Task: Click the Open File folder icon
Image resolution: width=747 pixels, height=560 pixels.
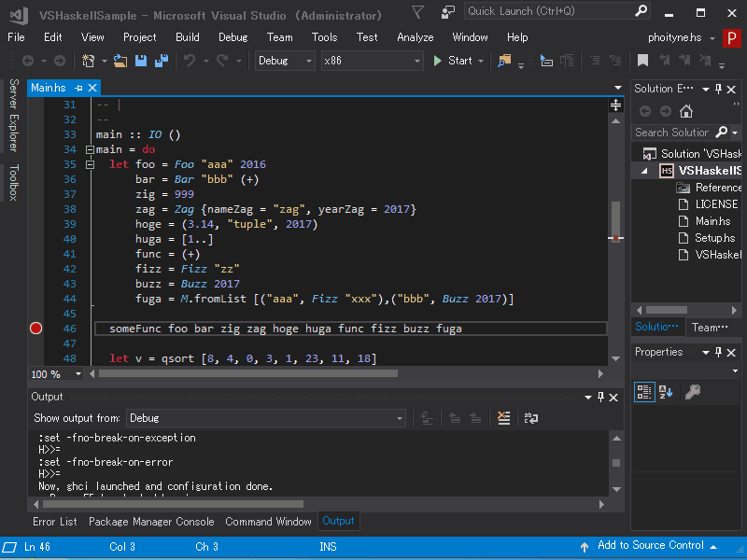Action: pyautogui.click(x=120, y=61)
